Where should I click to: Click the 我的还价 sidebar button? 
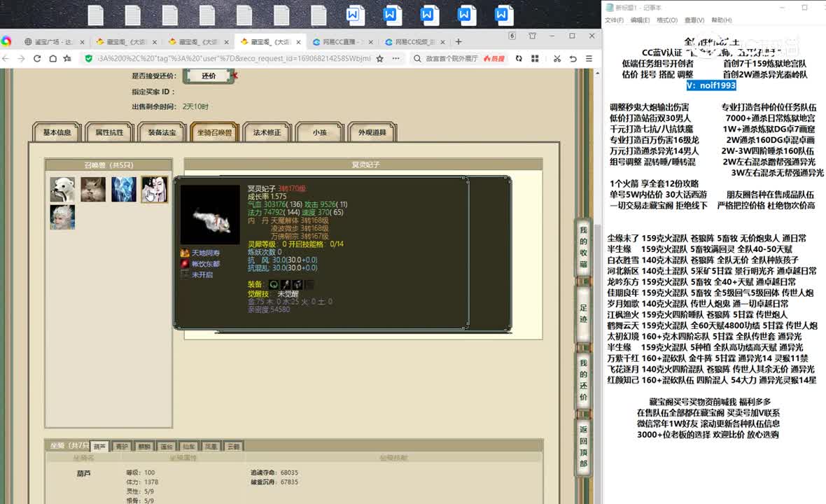click(583, 379)
